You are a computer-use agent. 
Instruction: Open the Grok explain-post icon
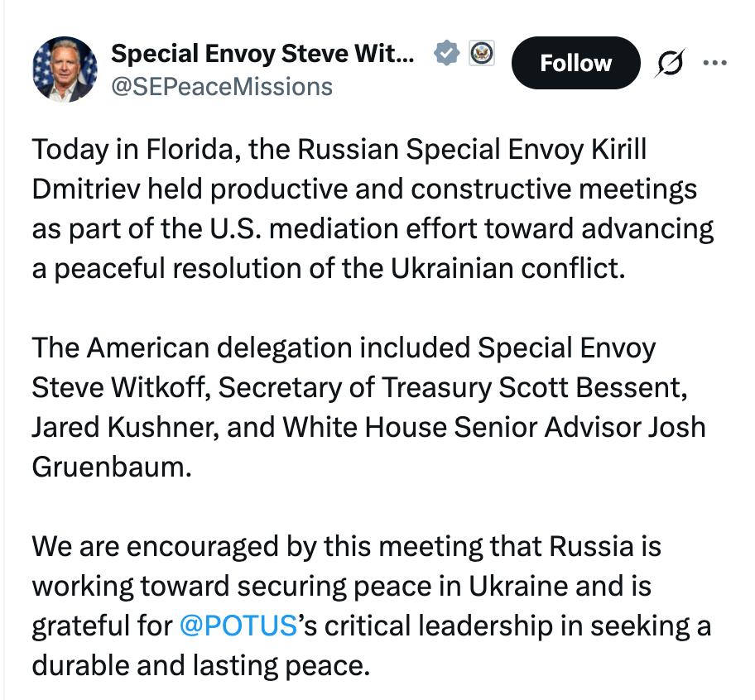(x=668, y=64)
